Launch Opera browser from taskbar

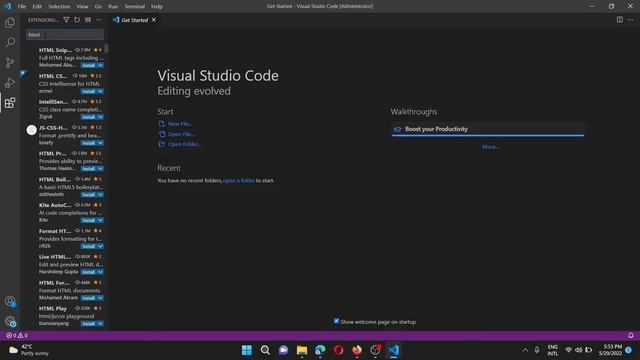point(338,350)
